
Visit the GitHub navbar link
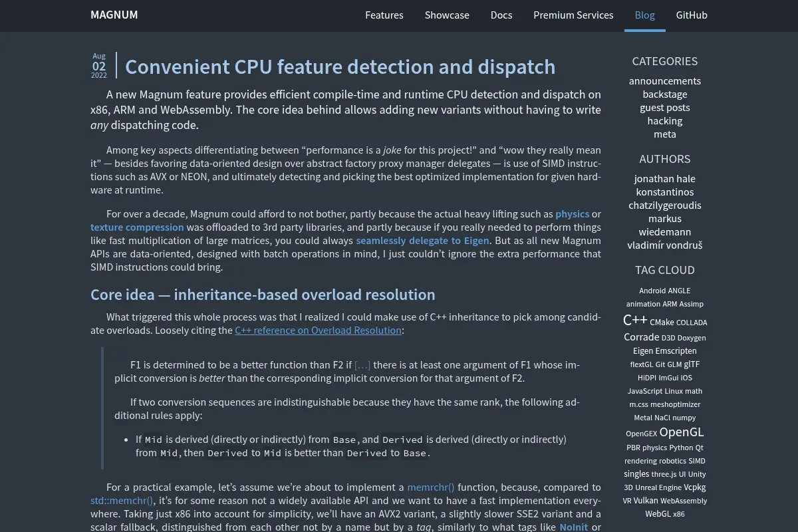click(x=692, y=15)
